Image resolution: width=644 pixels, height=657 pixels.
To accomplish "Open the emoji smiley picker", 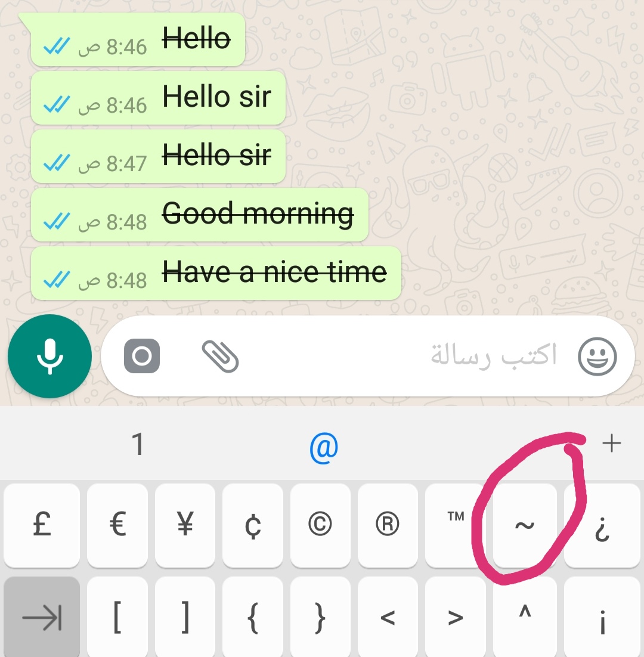I will [597, 357].
